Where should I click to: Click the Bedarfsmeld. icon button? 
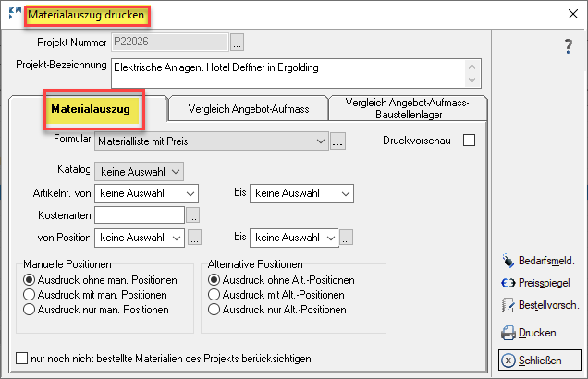[x=507, y=260]
